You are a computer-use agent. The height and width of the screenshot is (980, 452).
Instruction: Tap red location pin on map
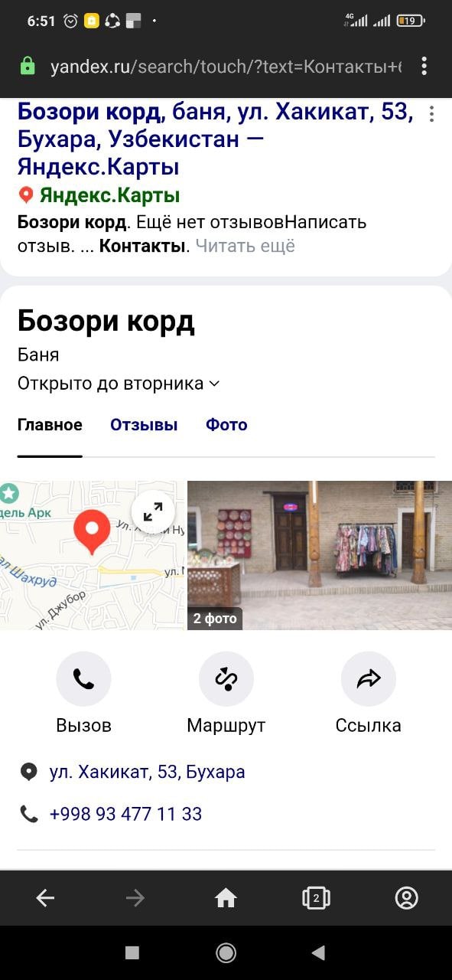[x=92, y=531]
